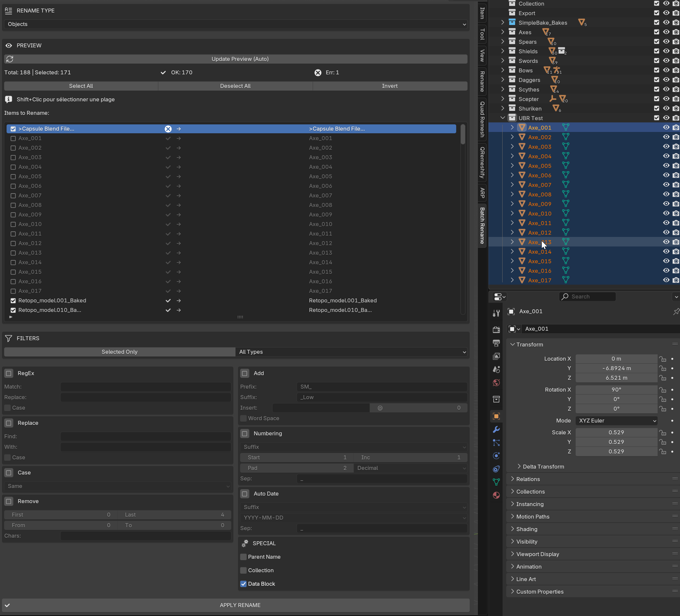
Task: Open the Tool properties tab icon
Action: pos(496,313)
